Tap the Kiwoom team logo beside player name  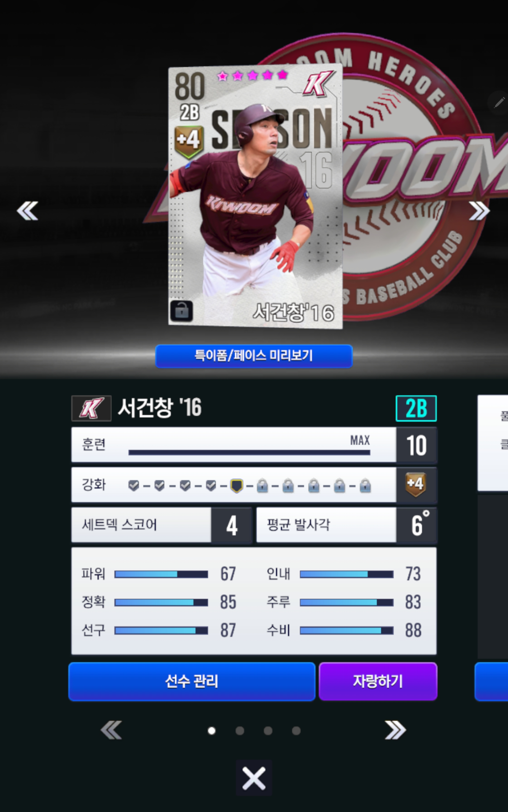tap(91, 408)
